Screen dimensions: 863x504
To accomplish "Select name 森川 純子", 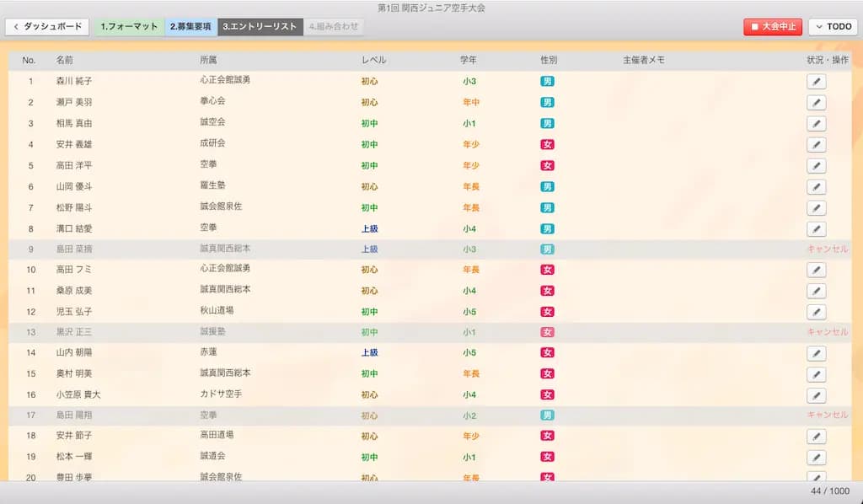I will pyautogui.click(x=74, y=82).
